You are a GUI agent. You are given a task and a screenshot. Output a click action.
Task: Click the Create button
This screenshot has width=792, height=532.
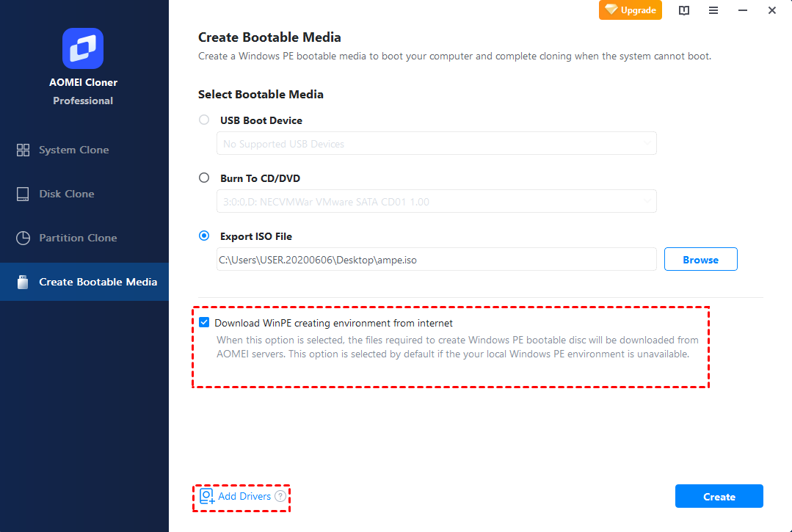point(719,497)
